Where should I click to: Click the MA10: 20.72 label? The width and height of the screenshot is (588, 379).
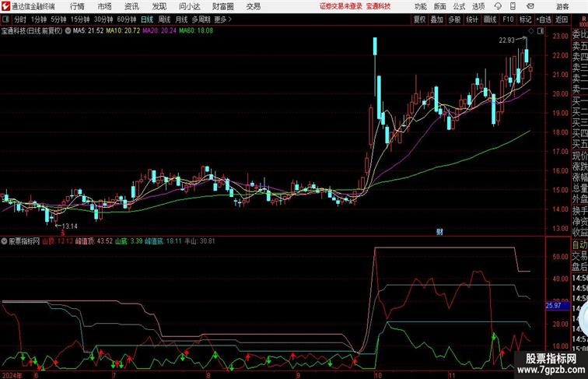123,31
